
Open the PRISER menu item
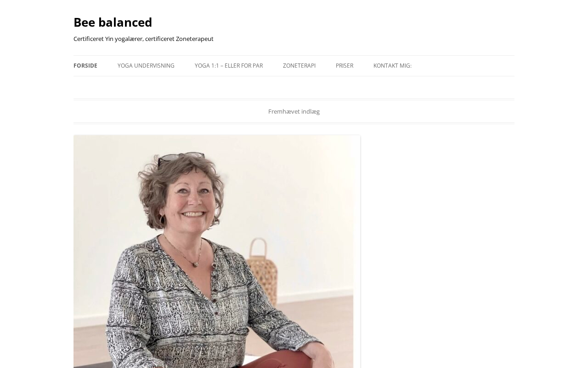pyautogui.click(x=345, y=66)
